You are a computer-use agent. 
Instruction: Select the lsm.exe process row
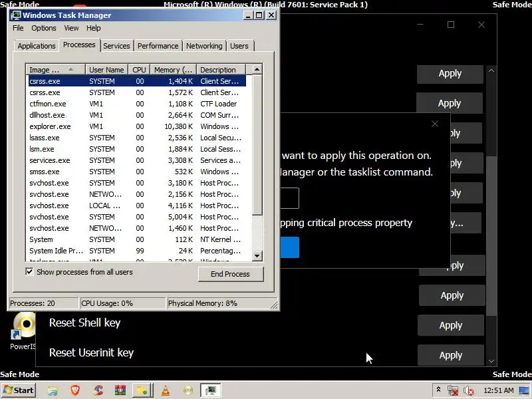[137, 149]
